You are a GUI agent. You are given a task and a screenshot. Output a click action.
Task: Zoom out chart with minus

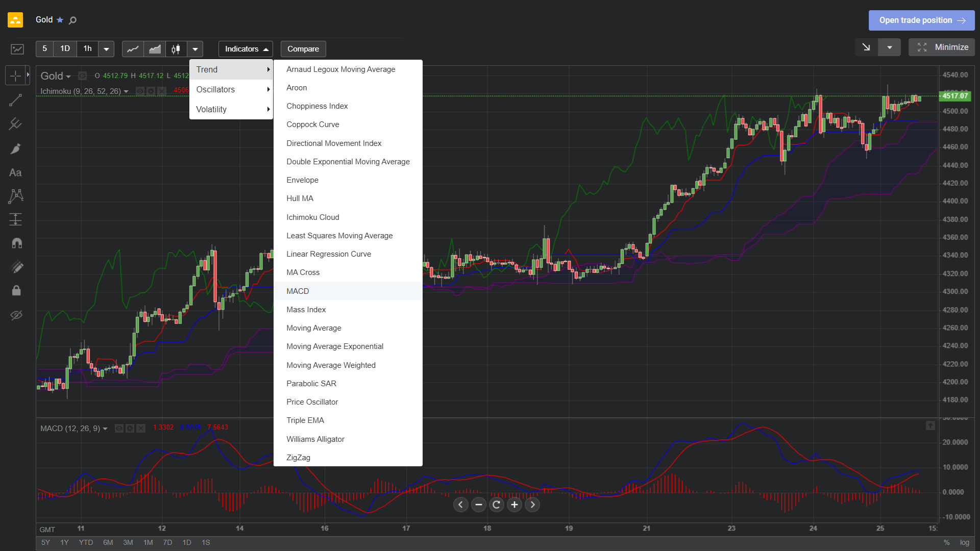(478, 505)
